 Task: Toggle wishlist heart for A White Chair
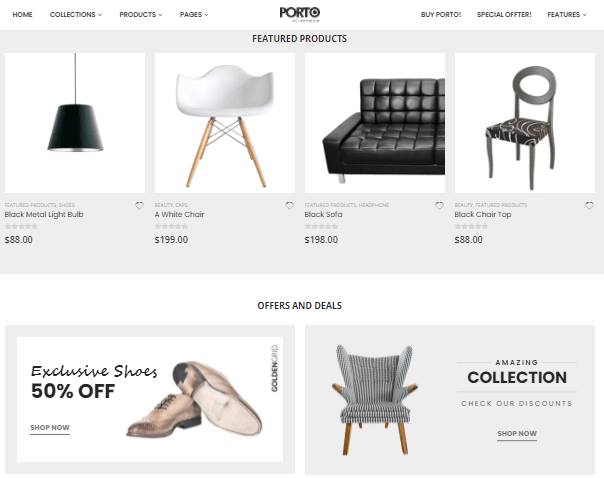coord(289,206)
